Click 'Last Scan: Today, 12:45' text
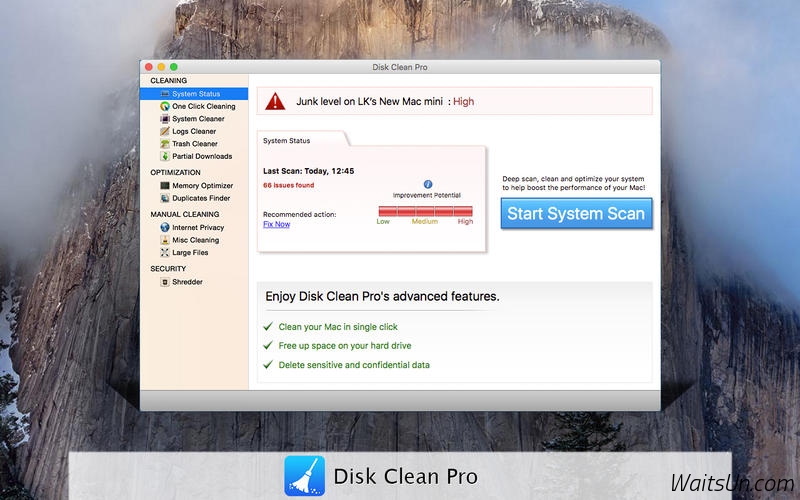The image size is (800, 500). (308, 171)
